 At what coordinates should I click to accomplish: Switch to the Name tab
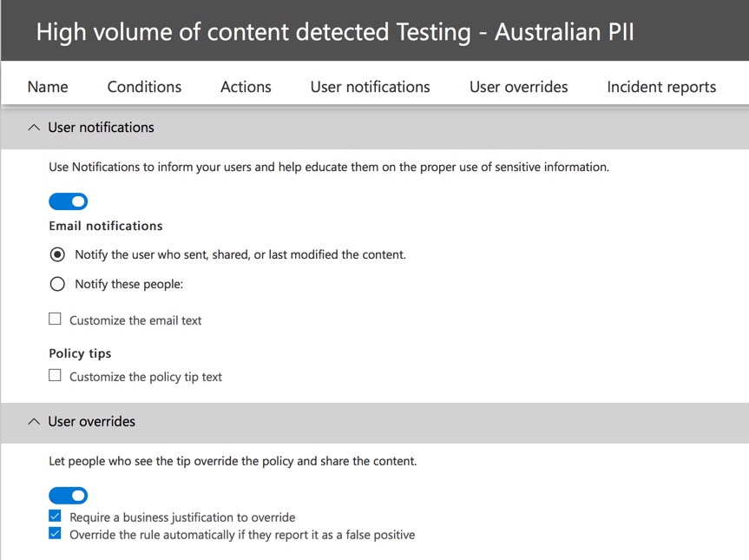[x=47, y=86]
